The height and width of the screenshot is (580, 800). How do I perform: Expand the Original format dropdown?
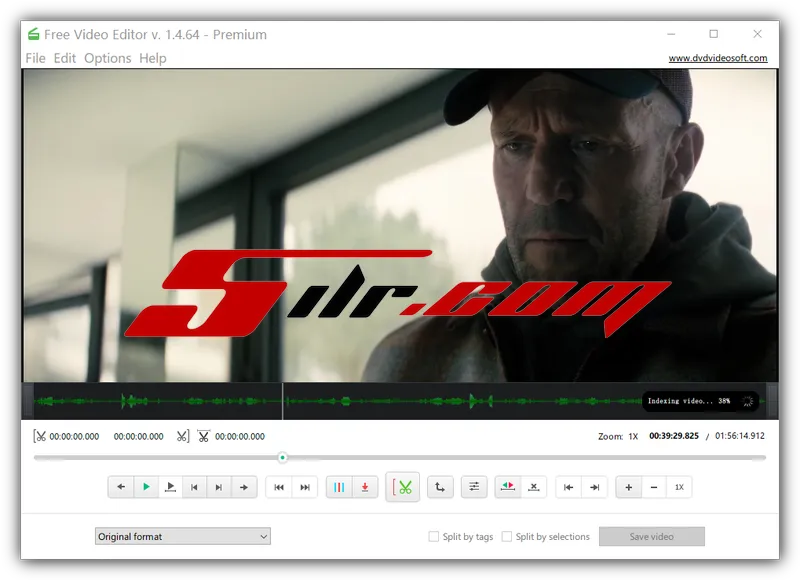(x=183, y=537)
